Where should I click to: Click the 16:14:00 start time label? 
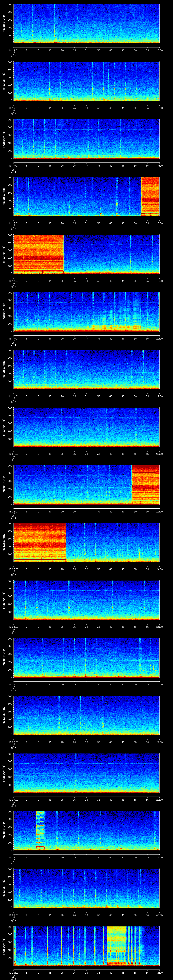(13, 50)
